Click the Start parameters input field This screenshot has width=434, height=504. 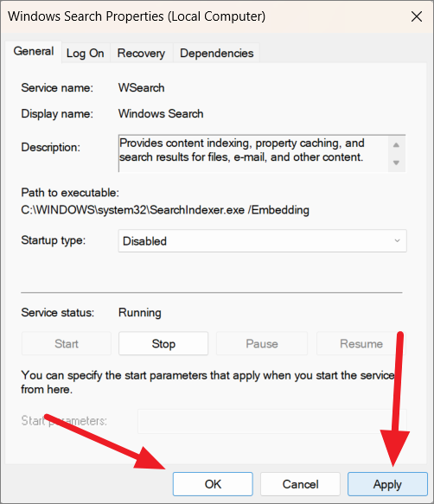tap(272, 421)
